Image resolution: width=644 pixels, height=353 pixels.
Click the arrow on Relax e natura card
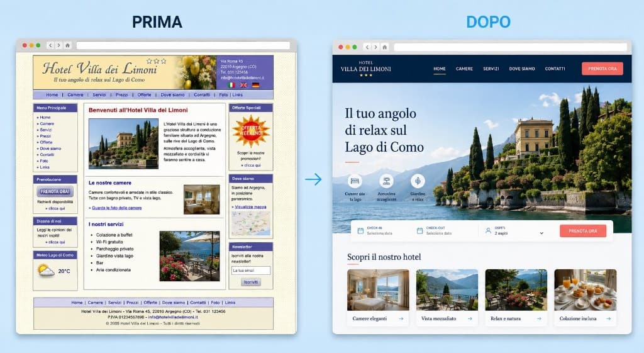539,318
